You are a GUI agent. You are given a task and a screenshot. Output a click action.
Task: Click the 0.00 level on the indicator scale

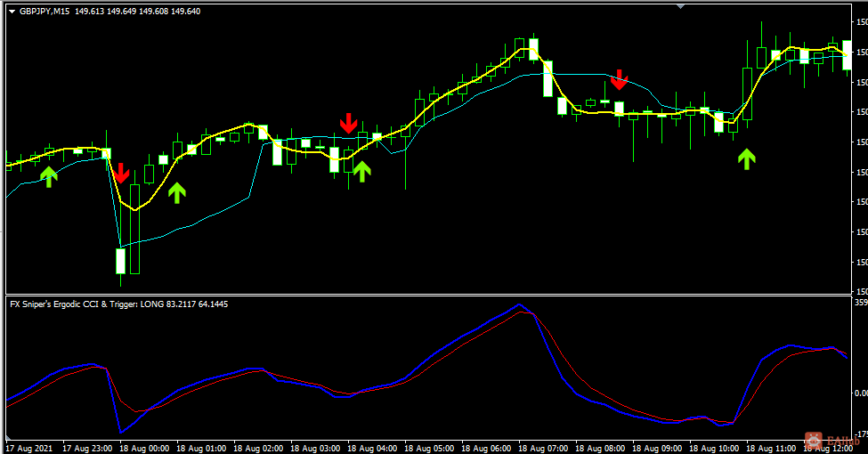(x=861, y=393)
